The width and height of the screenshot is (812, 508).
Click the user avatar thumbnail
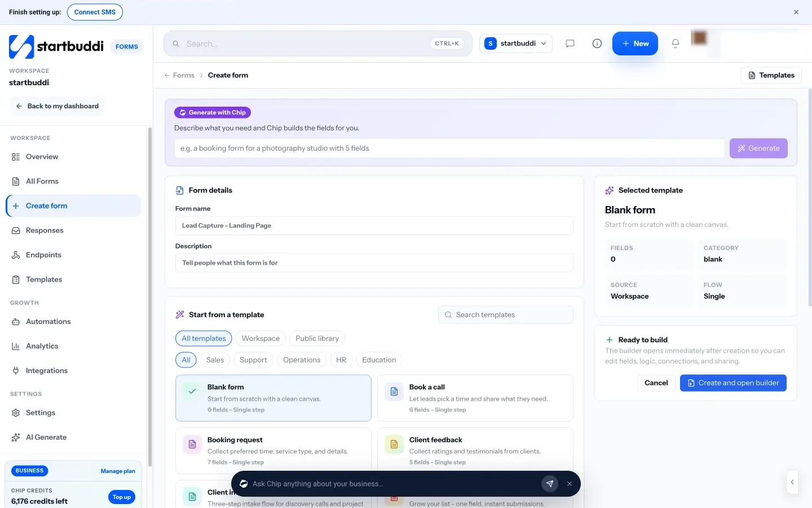[x=699, y=38]
